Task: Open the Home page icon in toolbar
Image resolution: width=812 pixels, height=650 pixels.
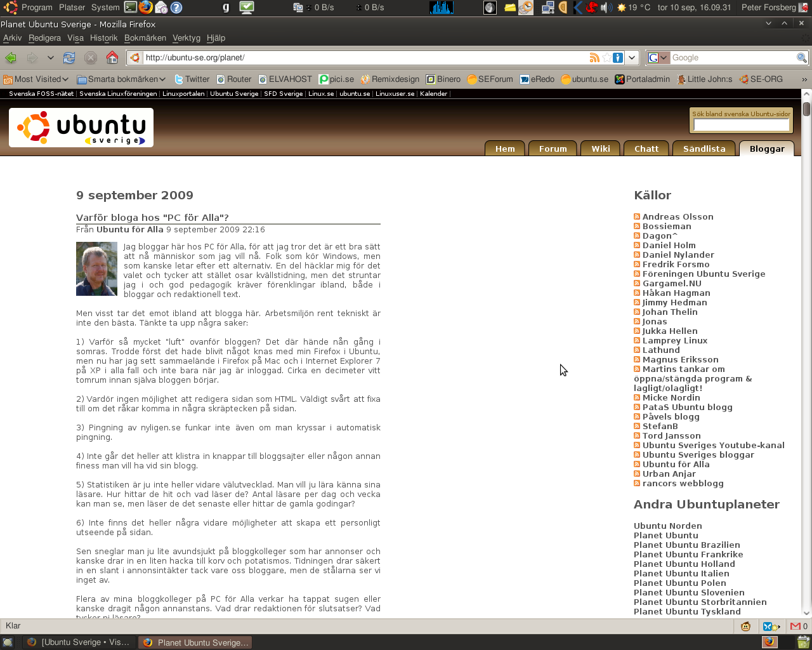Action: [x=112, y=58]
